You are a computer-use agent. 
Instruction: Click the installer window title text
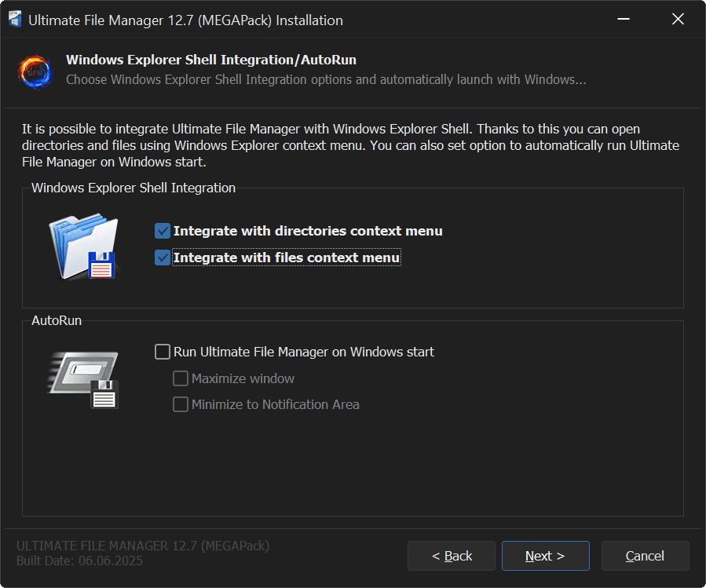[x=185, y=20]
